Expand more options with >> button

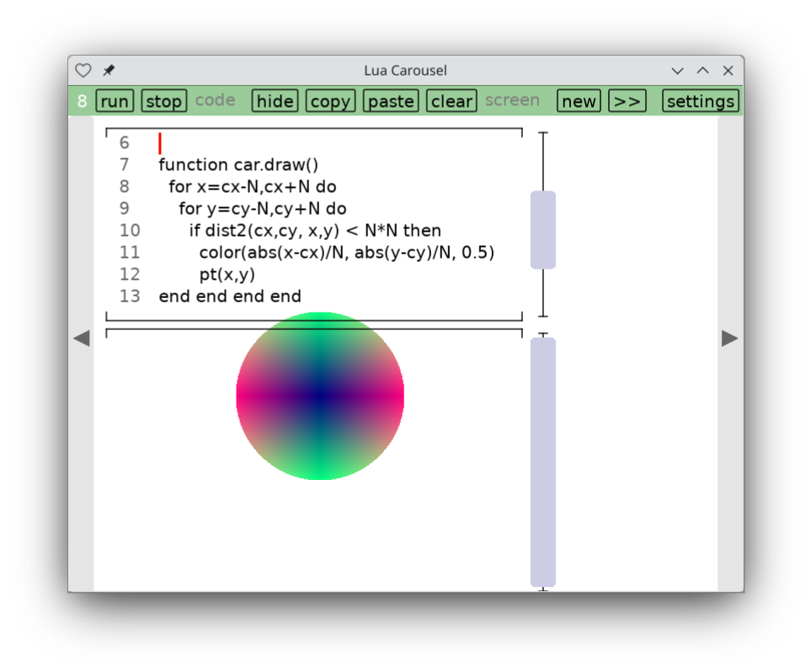pos(627,101)
